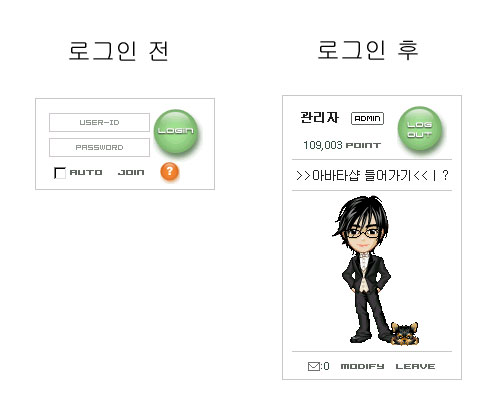Open the mail envelope icon
The image size is (500, 400).
313,366
